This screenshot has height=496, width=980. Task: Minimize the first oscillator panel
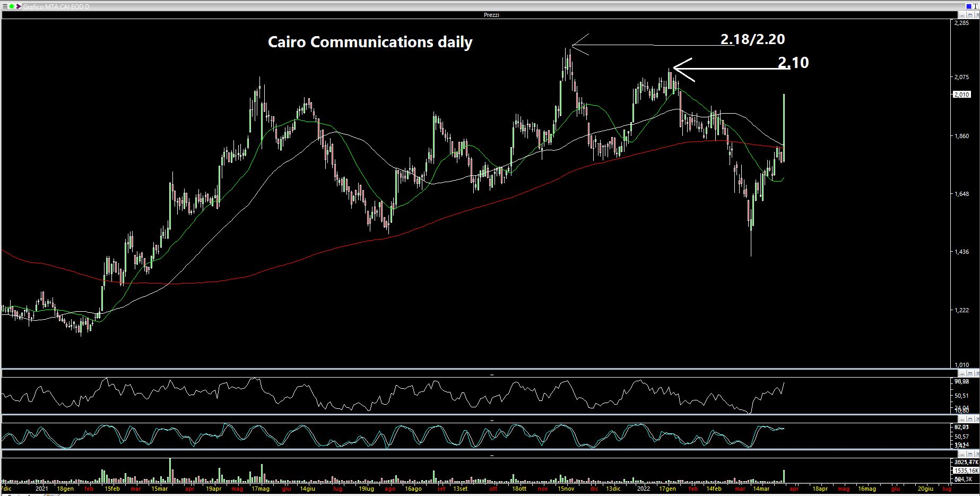(962, 373)
